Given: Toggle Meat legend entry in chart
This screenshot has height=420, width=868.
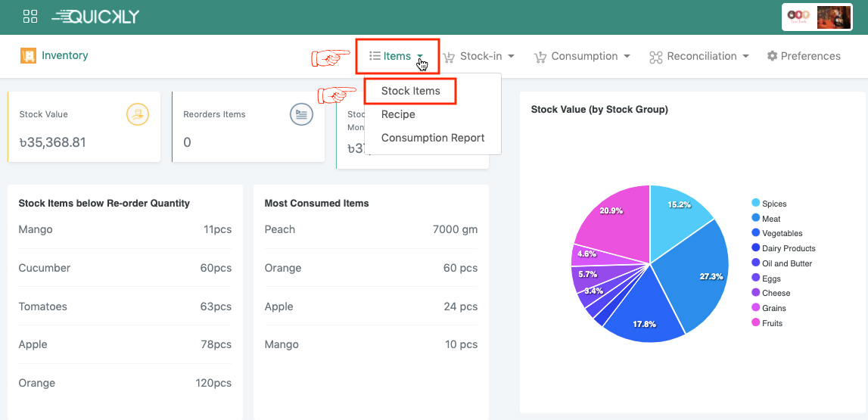Looking at the screenshot, I should click(x=770, y=219).
